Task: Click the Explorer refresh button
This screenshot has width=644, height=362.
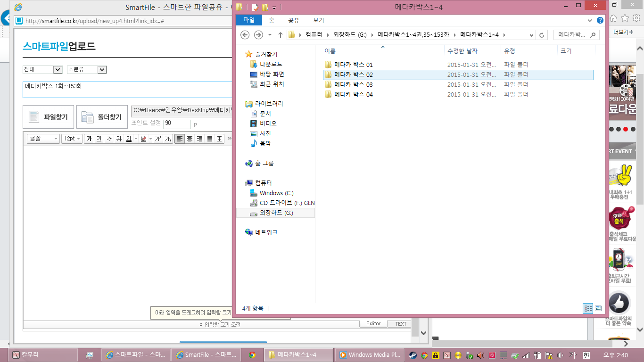Action: coord(542,35)
